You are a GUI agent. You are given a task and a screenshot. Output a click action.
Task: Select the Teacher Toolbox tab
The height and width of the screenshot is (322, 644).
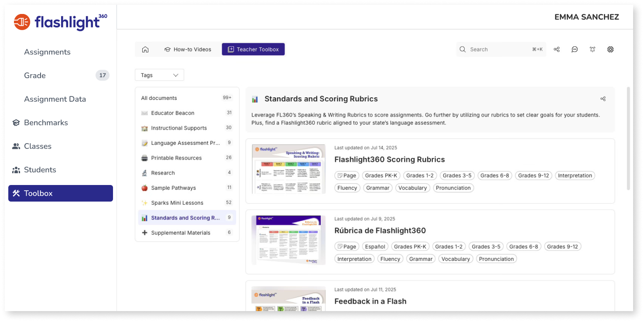pyautogui.click(x=253, y=49)
